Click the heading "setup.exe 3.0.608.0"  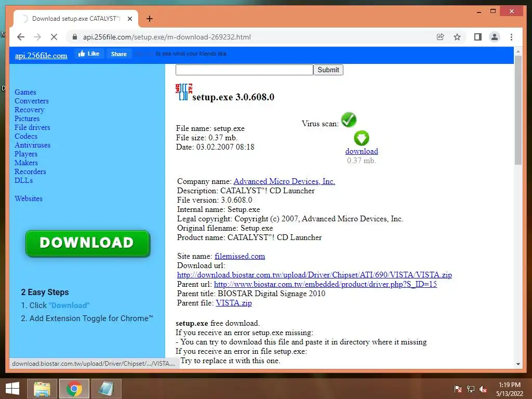(x=233, y=97)
